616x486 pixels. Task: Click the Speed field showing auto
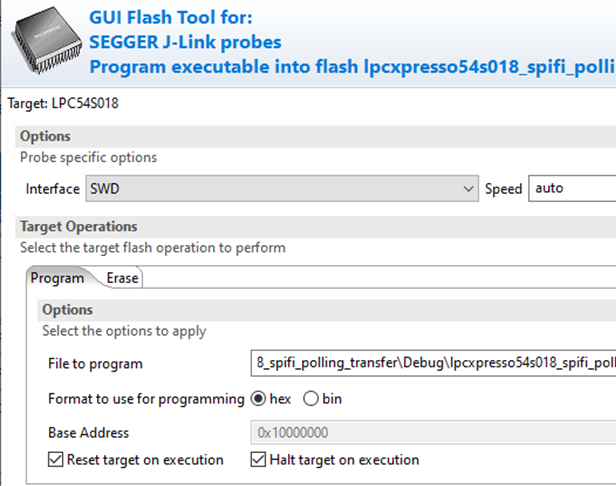[x=570, y=188]
